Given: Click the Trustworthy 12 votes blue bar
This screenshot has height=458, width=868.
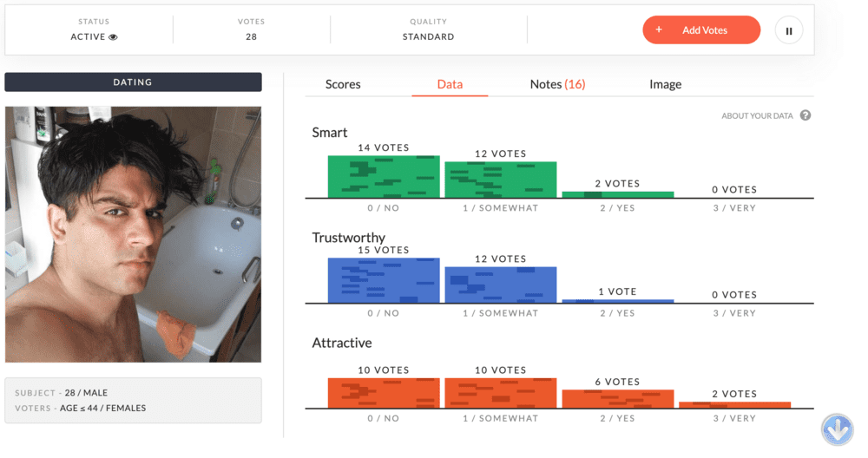Looking at the screenshot, I should 501,285.
